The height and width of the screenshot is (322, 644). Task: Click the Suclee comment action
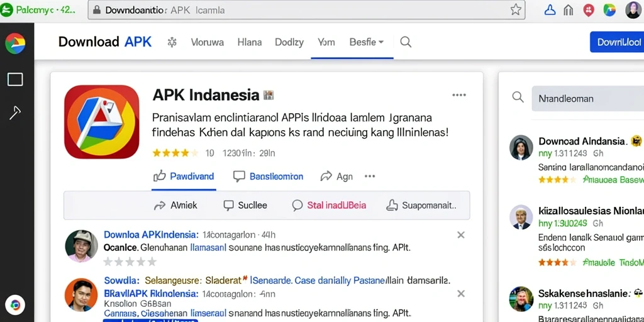click(x=245, y=206)
